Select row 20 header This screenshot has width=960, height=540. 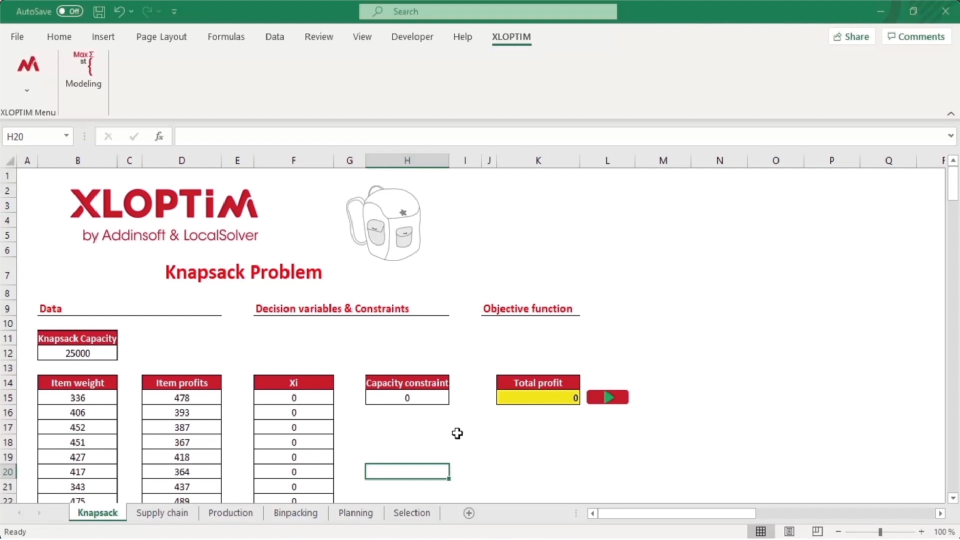coord(8,472)
